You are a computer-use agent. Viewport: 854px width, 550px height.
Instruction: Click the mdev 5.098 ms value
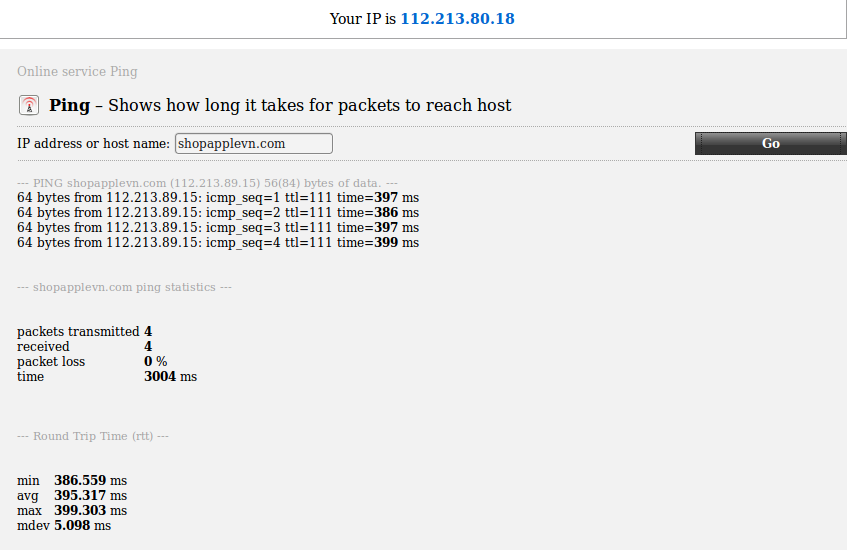(x=82, y=525)
